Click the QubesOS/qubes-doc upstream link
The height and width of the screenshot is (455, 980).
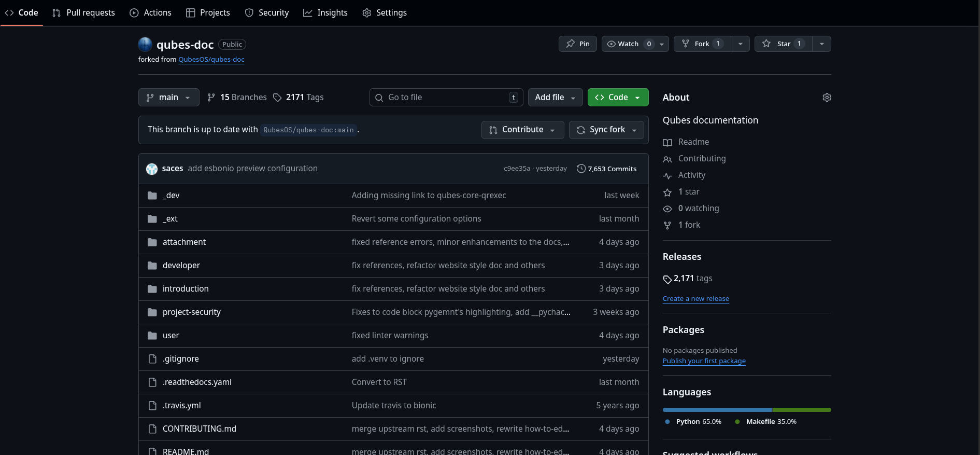click(x=211, y=60)
